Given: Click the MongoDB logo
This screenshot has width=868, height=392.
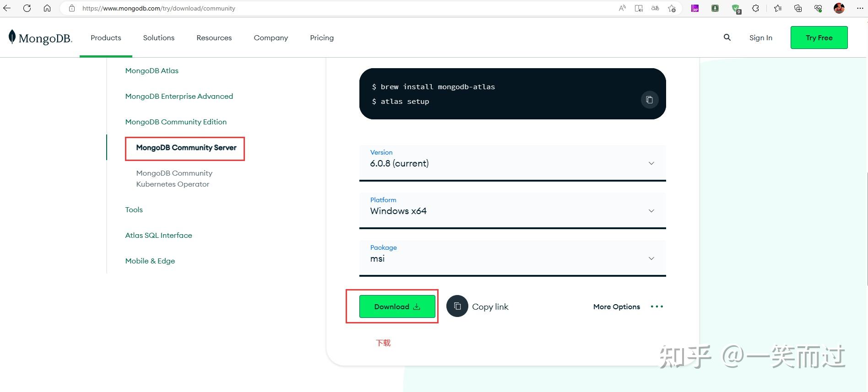Looking at the screenshot, I should pyautogui.click(x=40, y=38).
